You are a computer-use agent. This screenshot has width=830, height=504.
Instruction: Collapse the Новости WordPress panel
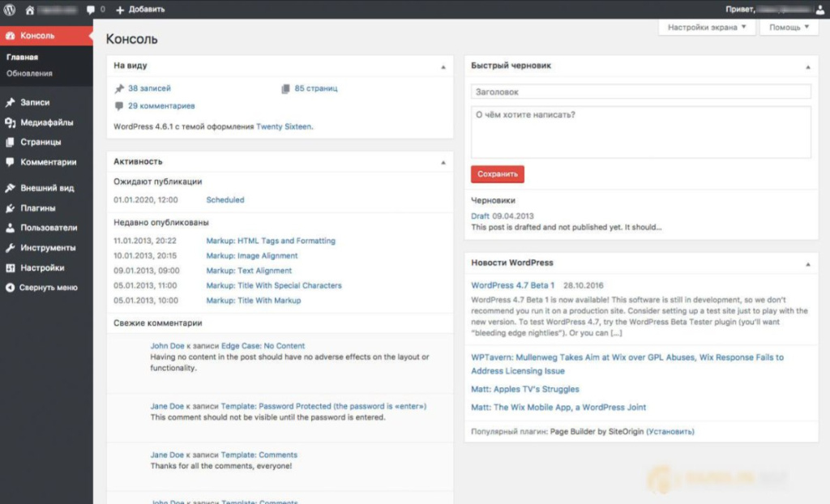[808, 263]
